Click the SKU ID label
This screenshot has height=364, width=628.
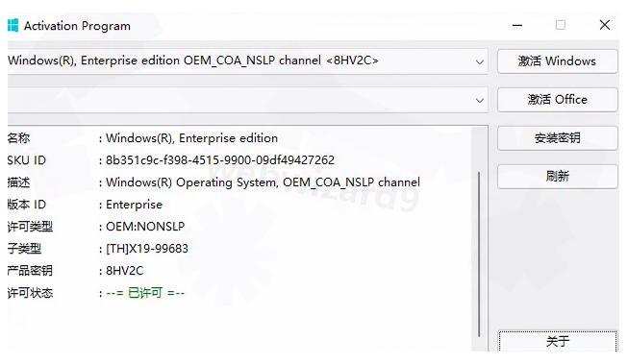point(26,160)
